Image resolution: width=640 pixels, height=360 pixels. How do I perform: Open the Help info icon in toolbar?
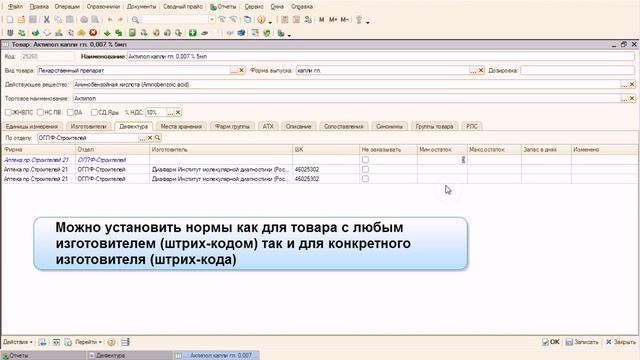tap(262, 20)
